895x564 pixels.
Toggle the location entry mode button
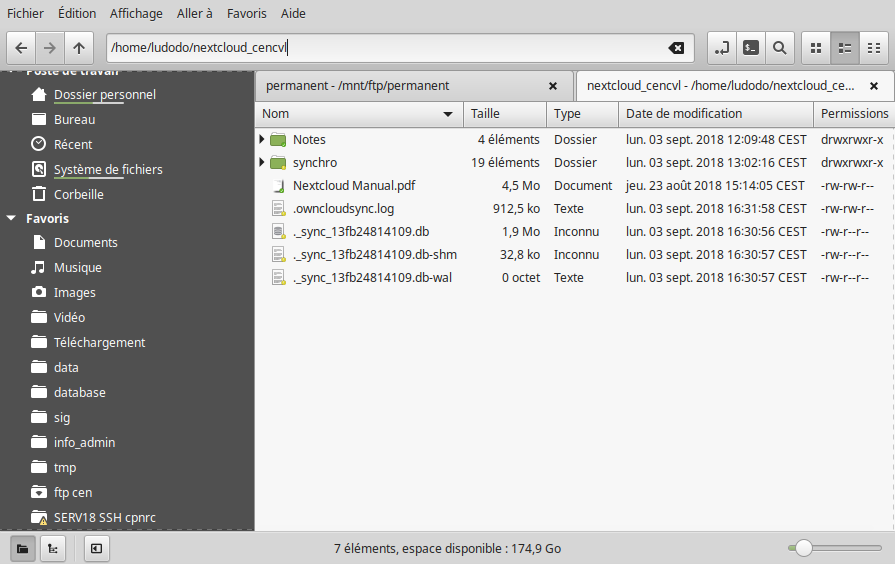[x=721, y=47]
